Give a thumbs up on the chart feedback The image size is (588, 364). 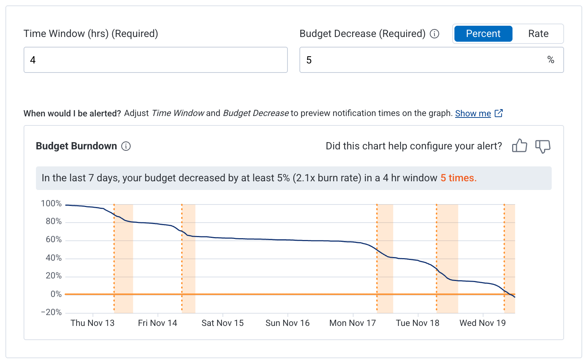point(520,146)
